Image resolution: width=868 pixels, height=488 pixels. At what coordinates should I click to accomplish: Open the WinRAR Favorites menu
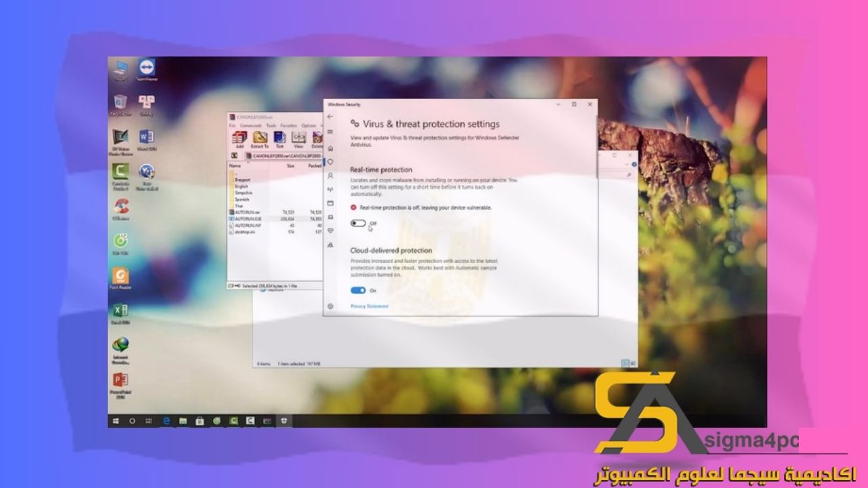289,126
